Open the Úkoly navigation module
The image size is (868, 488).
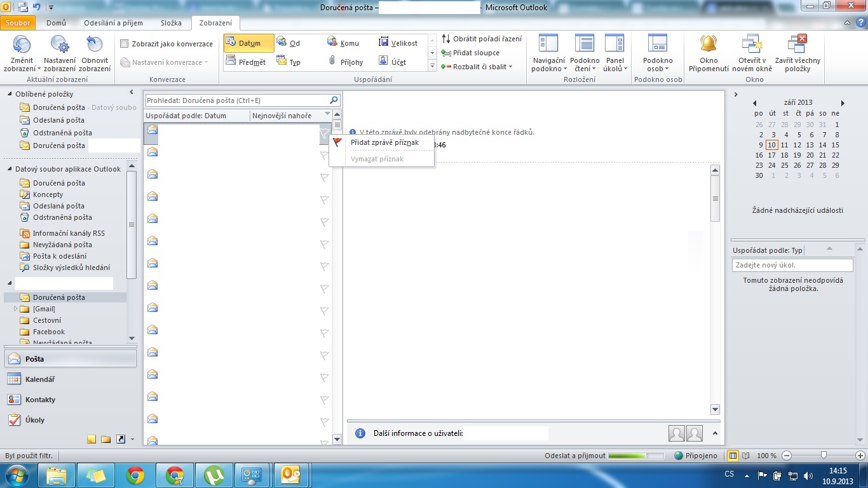click(x=70, y=420)
